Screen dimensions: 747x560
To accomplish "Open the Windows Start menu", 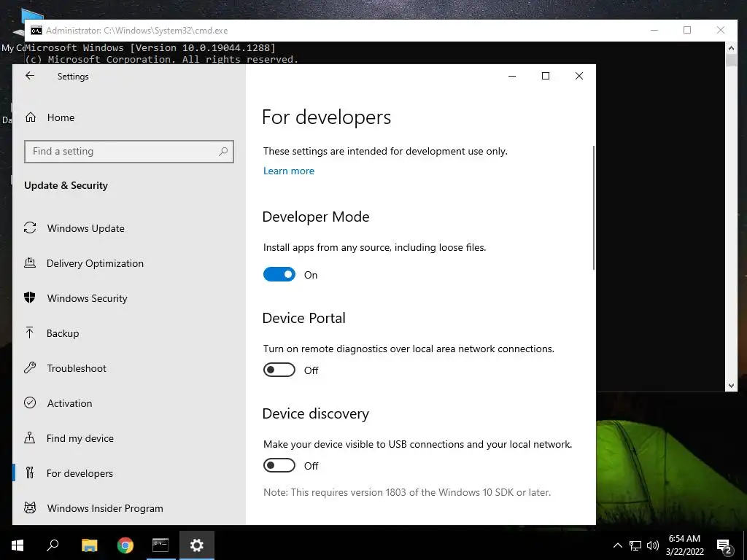I will click(18, 545).
